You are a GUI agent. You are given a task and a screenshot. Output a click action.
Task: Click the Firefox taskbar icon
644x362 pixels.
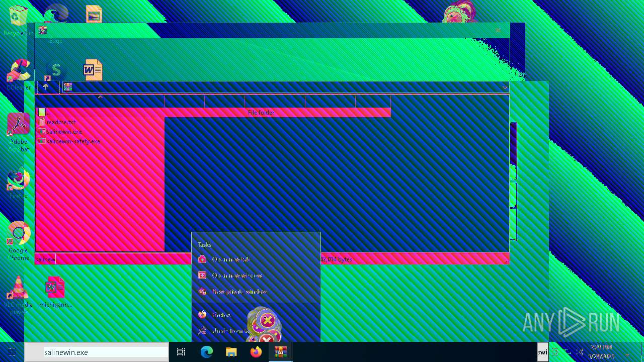[x=256, y=352]
